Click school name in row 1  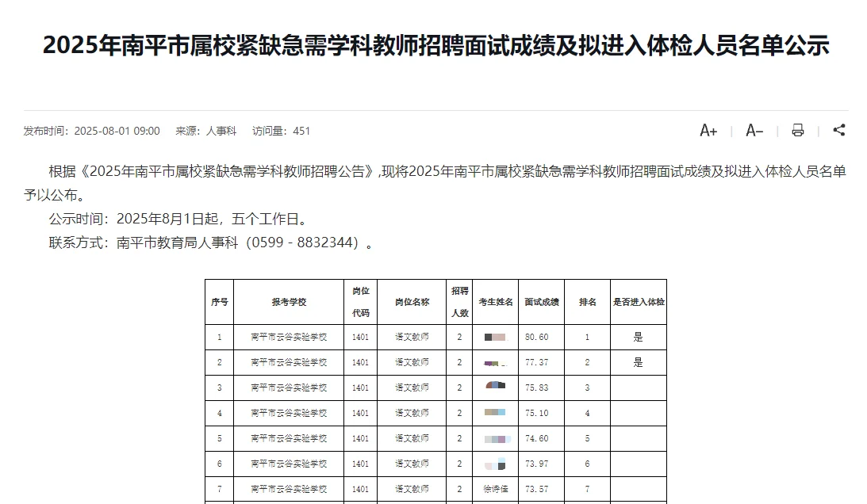[x=289, y=337]
